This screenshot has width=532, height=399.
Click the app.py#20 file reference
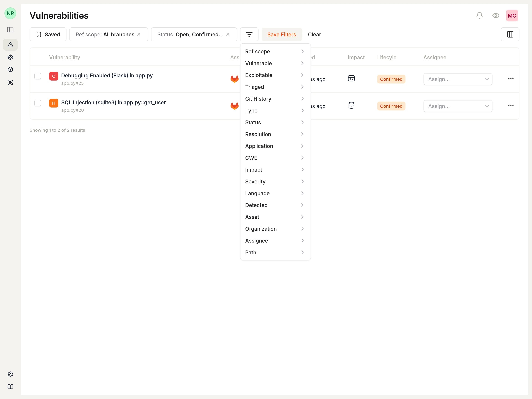click(72, 110)
